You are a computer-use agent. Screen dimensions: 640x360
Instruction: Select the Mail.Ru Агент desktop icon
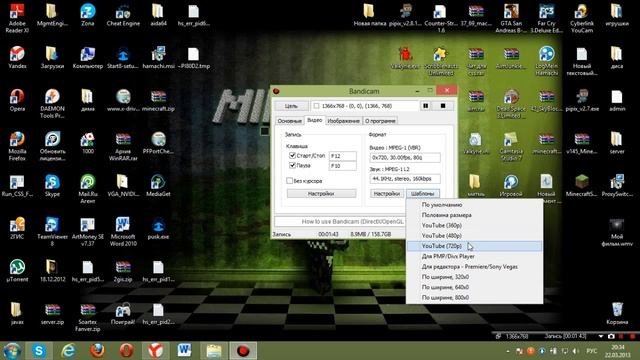87,189
